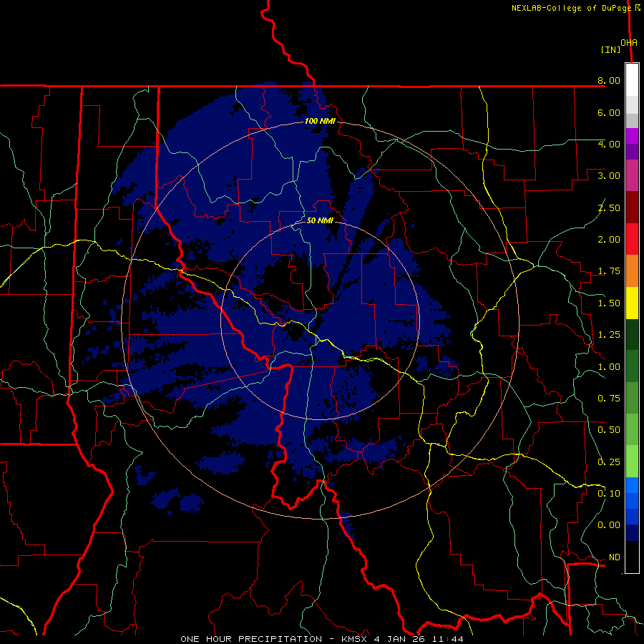The width and height of the screenshot is (644, 644).
Task: Click the 1.75 legend value
Action: tap(609, 271)
